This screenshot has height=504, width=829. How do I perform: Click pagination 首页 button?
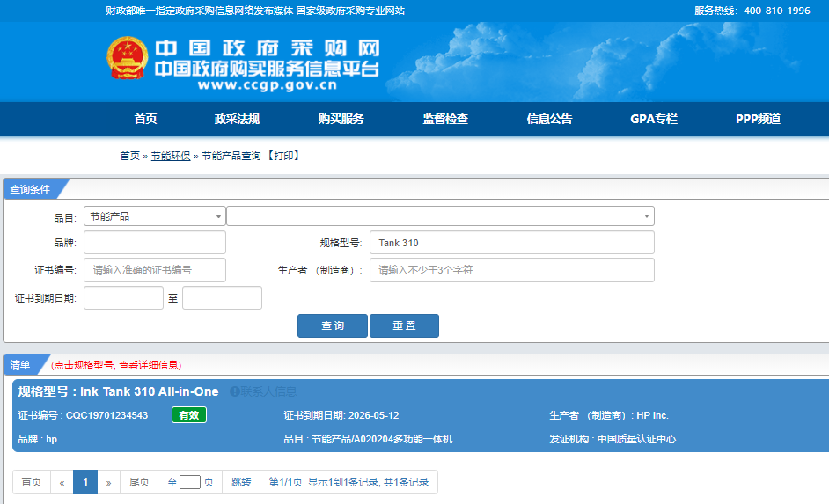click(31, 482)
